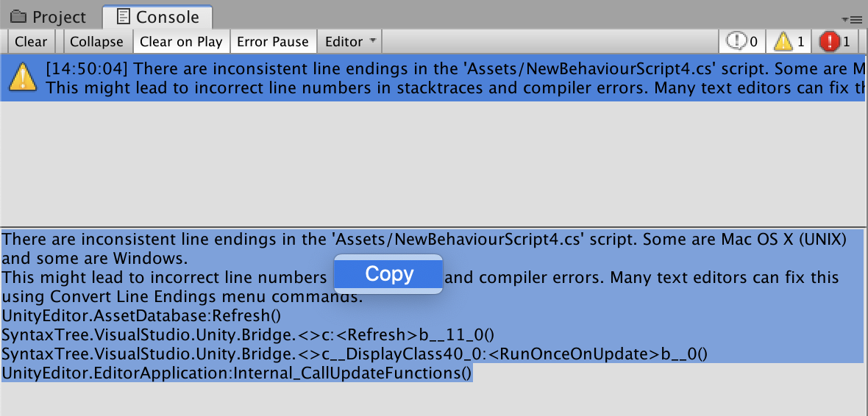Toggle the info message count filter
The image size is (868, 416).
741,41
